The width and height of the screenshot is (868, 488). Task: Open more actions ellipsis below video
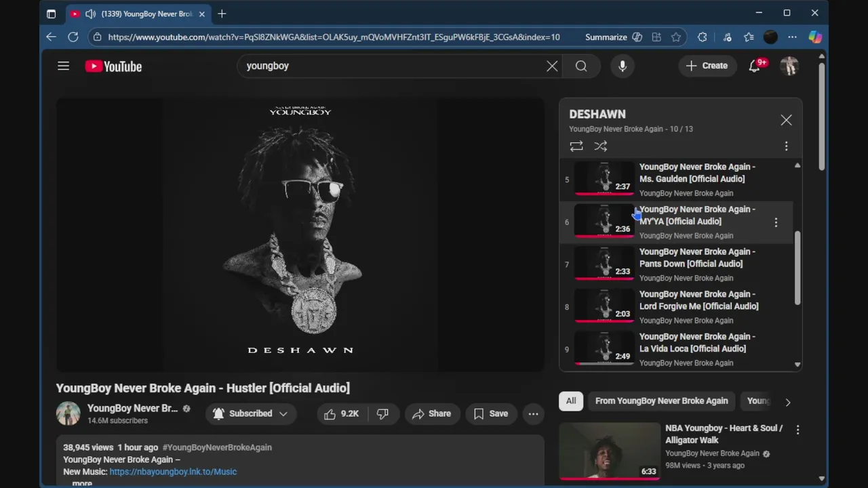pyautogui.click(x=534, y=413)
